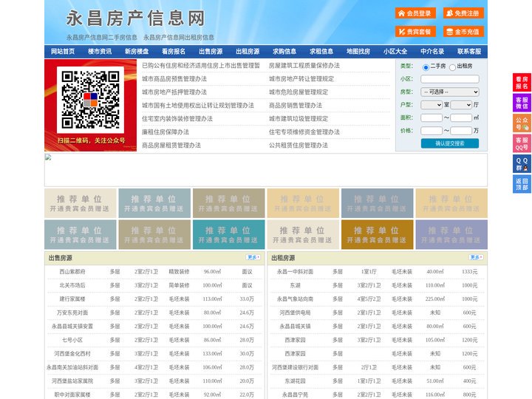Image resolution: width=532 pixels, height=399 pixels.
Task: Open the 七号小区 sale listing
Action: point(72,340)
